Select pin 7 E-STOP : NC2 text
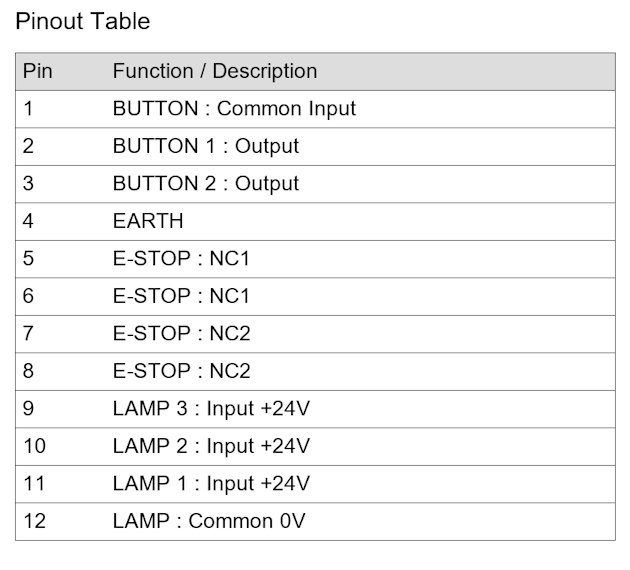This screenshot has width=630, height=570. pos(181,333)
